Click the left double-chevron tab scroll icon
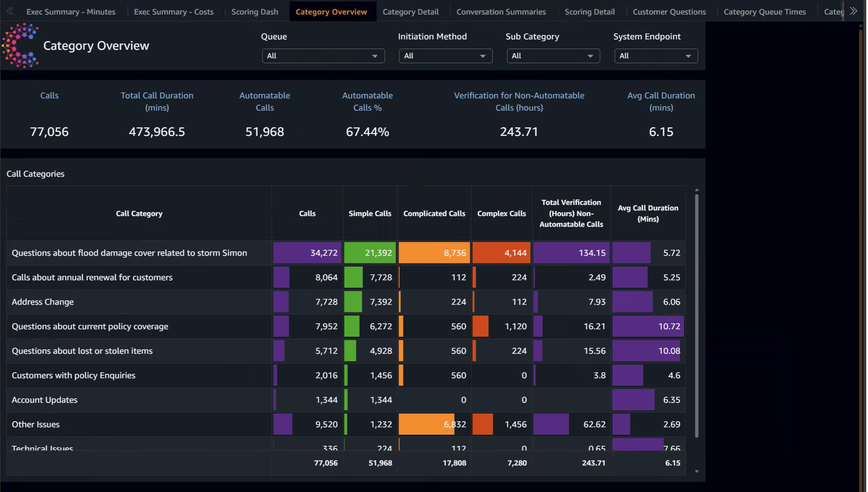The height and width of the screenshot is (492, 868). point(10,11)
